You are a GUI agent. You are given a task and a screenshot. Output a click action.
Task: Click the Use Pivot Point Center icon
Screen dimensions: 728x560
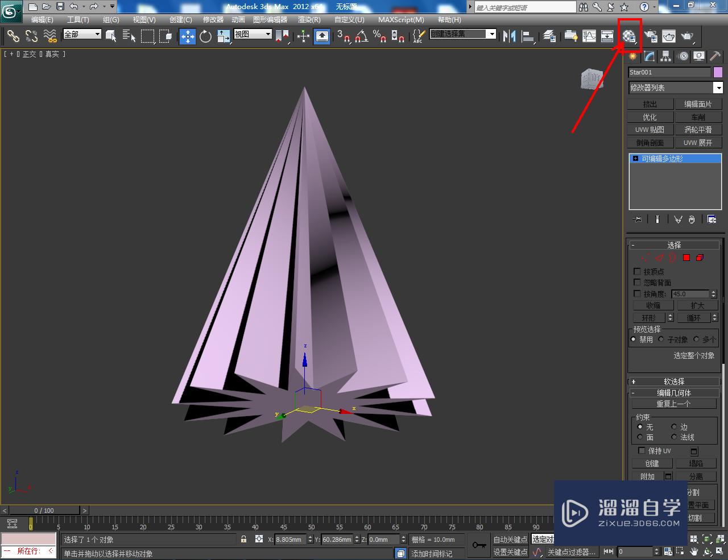(x=282, y=36)
